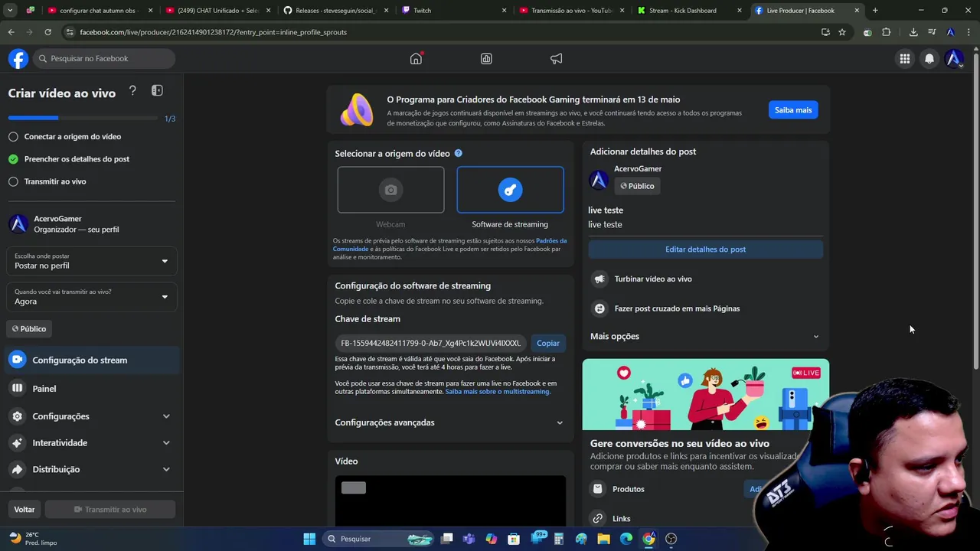Click the Facebook logo icon
The image size is (980, 551).
coord(18,59)
